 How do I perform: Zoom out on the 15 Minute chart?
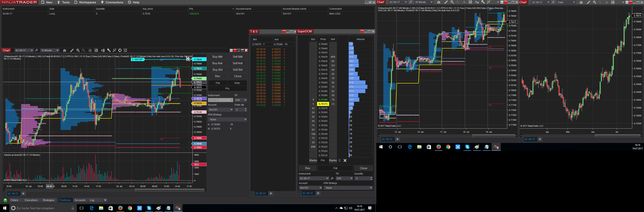click(x=83, y=50)
